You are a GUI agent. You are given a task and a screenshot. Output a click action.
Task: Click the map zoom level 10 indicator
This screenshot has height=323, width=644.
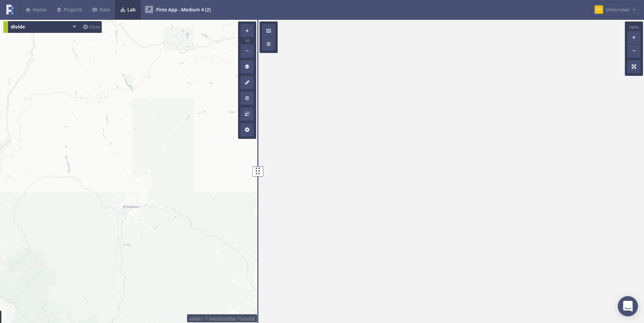pos(247,41)
